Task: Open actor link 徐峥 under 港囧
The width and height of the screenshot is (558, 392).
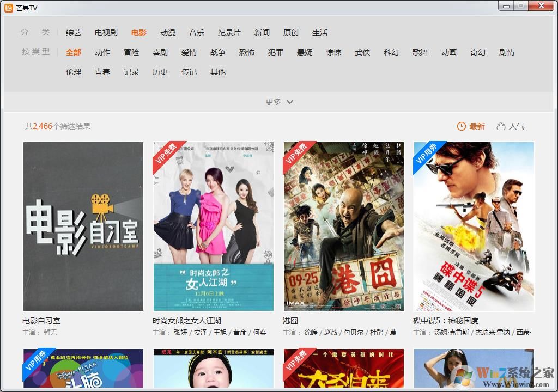Action: 310,332
